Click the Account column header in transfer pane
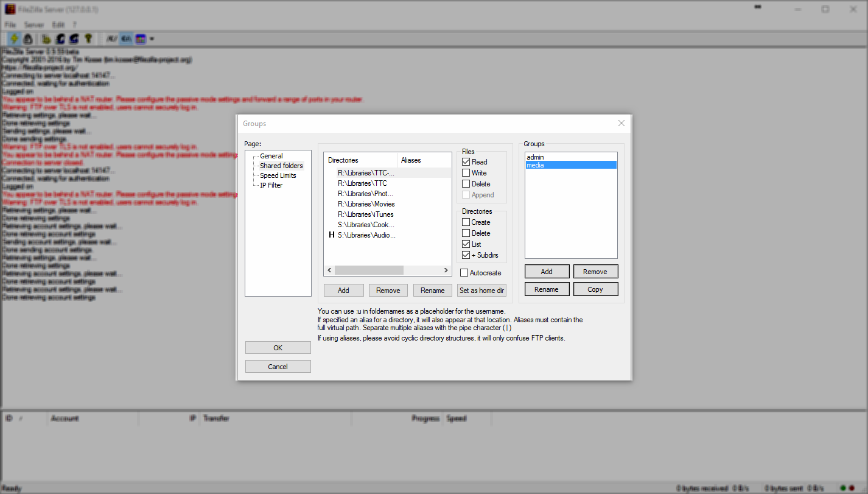Image resolution: width=868 pixels, height=494 pixels. (93, 418)
